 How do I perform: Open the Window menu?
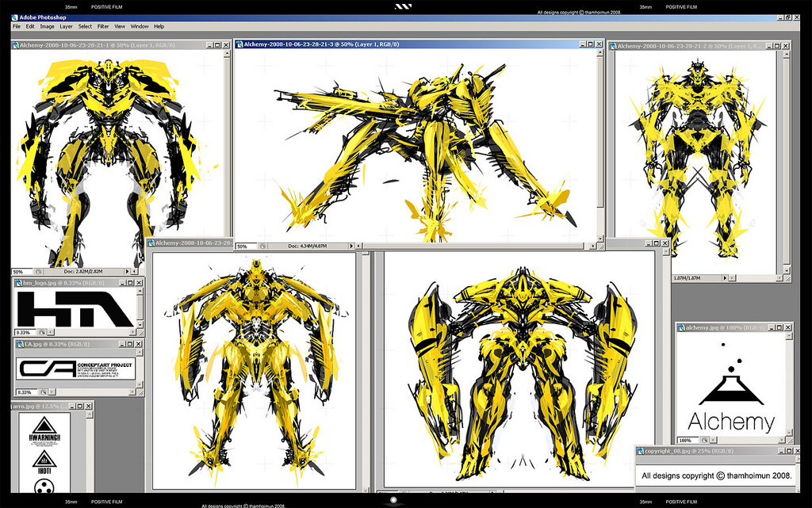click(x=140, y=26)
